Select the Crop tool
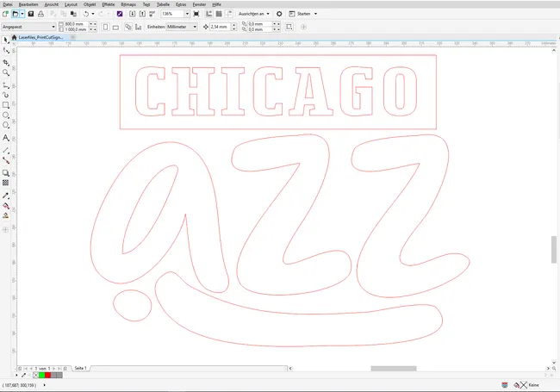 pos(6,63)
